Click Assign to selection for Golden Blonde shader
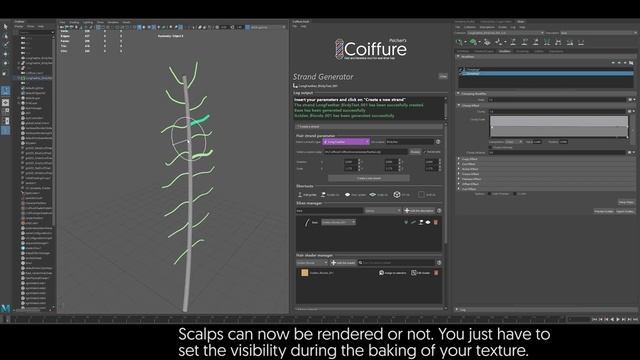640x360 pixels. (392, 273)
